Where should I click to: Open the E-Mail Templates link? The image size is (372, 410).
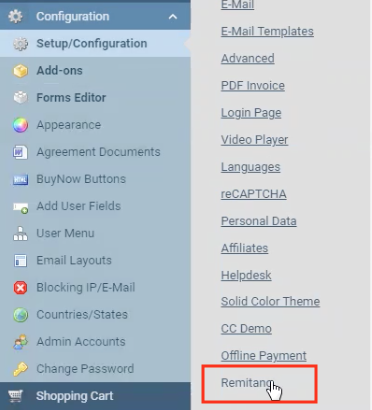[x=267, y=31]
